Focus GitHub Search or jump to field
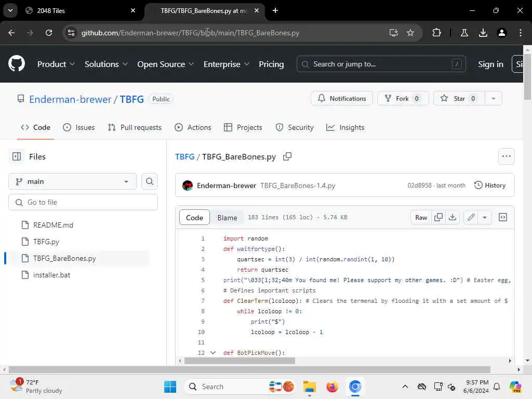Screen dimensions: 532x399 (x=381, y=64)
